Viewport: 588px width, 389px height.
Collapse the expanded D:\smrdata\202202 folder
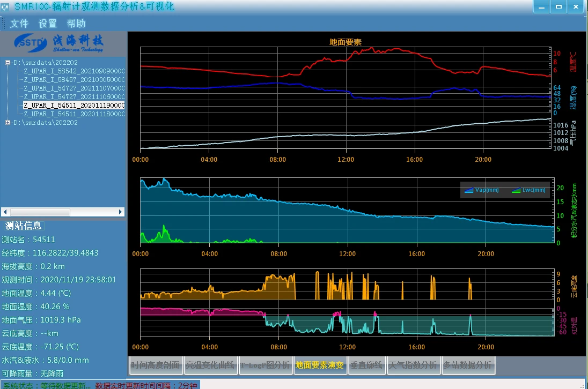click(8, 62)
